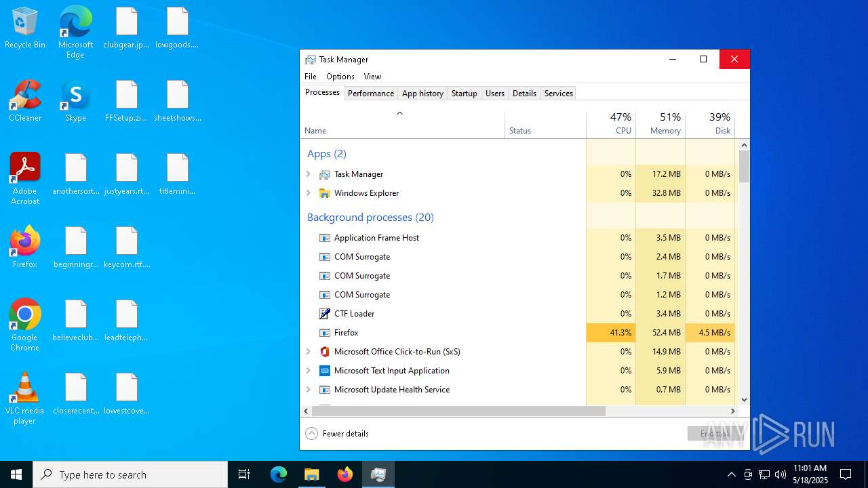This screenshot has height=488, width=868.
Task: Show hidden system tray icons
Action: coord(731,474)
